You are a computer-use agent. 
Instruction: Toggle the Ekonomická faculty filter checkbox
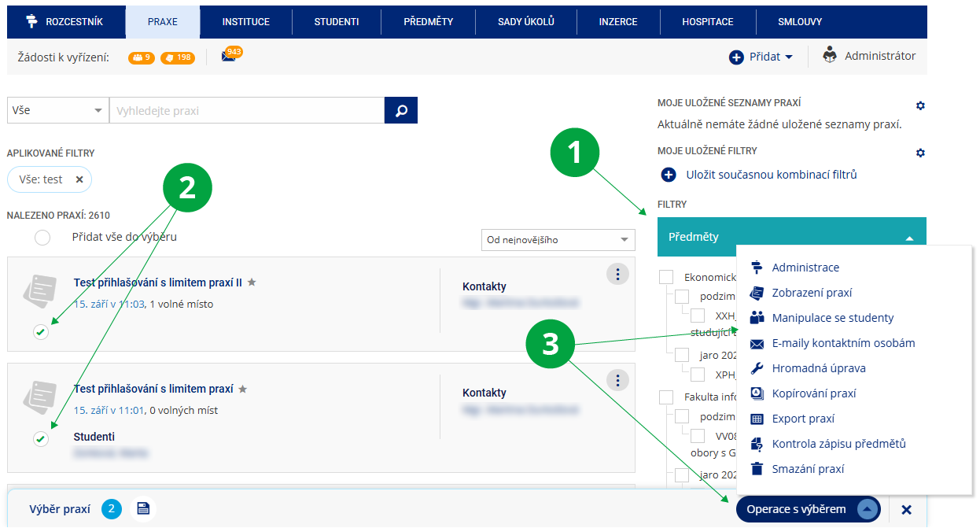pyautogui.click(x=667, y=277)
